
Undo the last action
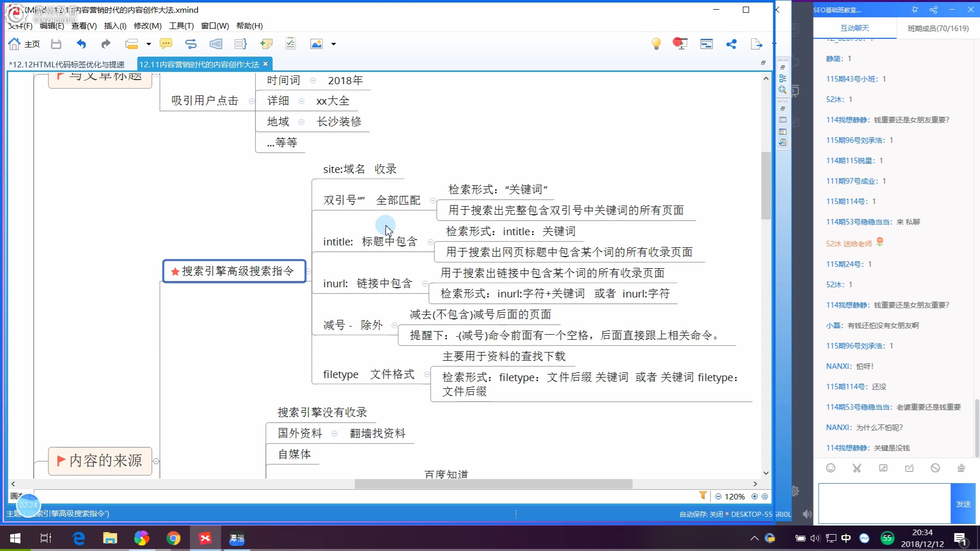pos(81,44)
